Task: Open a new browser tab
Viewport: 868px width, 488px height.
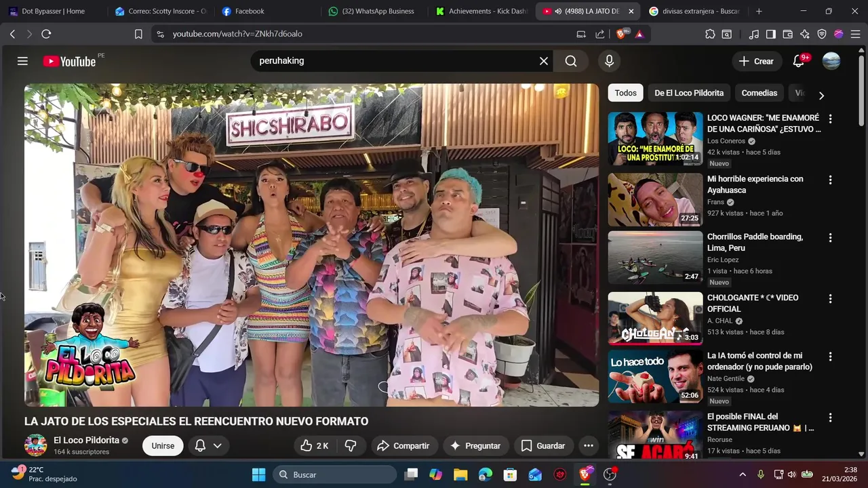Action: point(759,12)
